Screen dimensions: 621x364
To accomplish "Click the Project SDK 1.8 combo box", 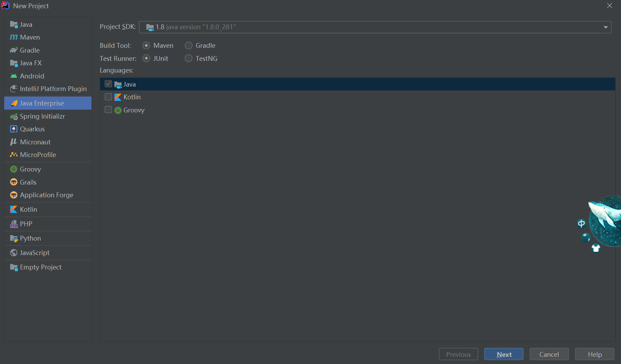I will pyautogui.click(x=375, y=27).
